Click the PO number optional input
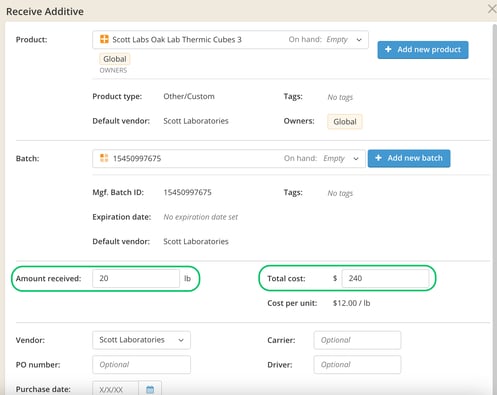Image resolution: width=497 pixels, height=395 pixels. point(141,365)
